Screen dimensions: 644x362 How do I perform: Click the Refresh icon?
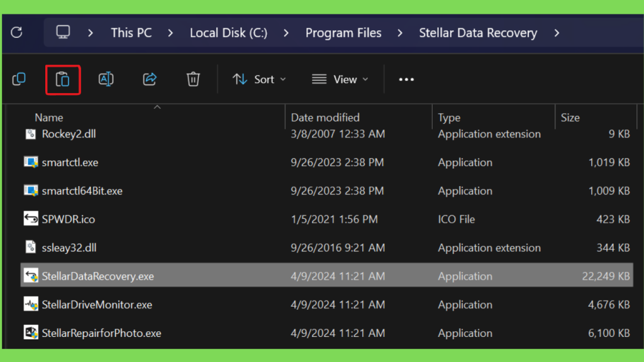pyautogui.click(x=17, y=33)
